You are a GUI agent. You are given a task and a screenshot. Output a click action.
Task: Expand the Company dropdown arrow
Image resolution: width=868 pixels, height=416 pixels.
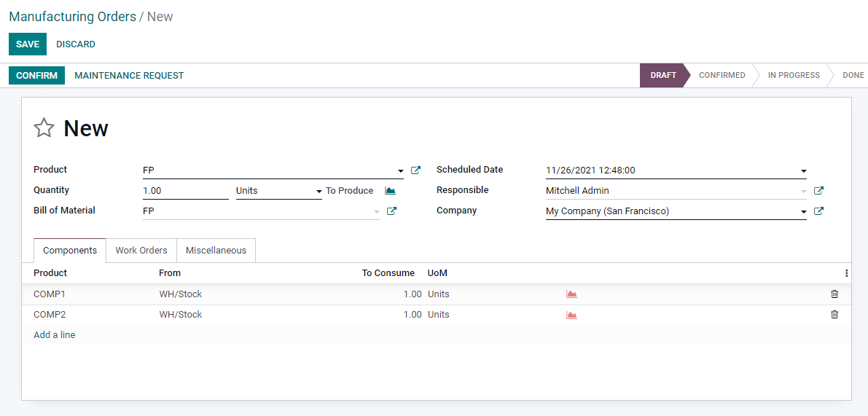click(x=804, y=211)
